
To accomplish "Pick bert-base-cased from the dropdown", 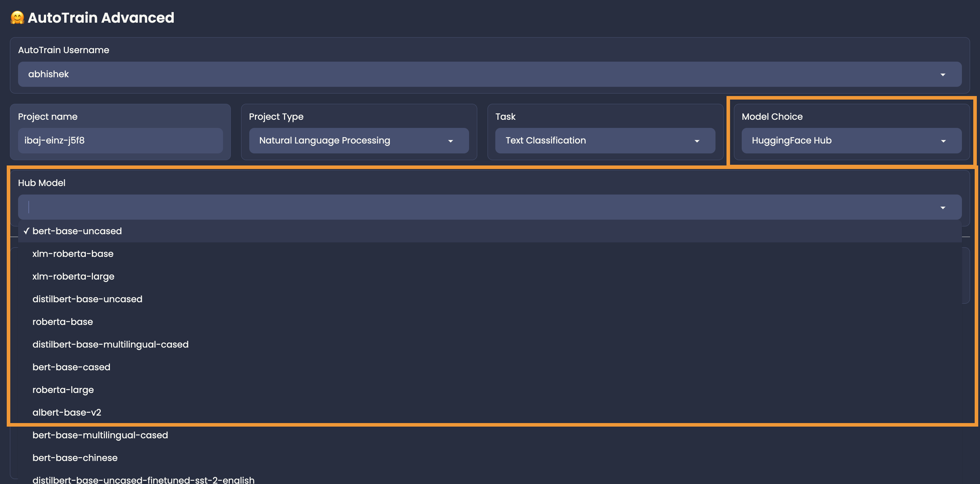I will [x=71, y=367].
